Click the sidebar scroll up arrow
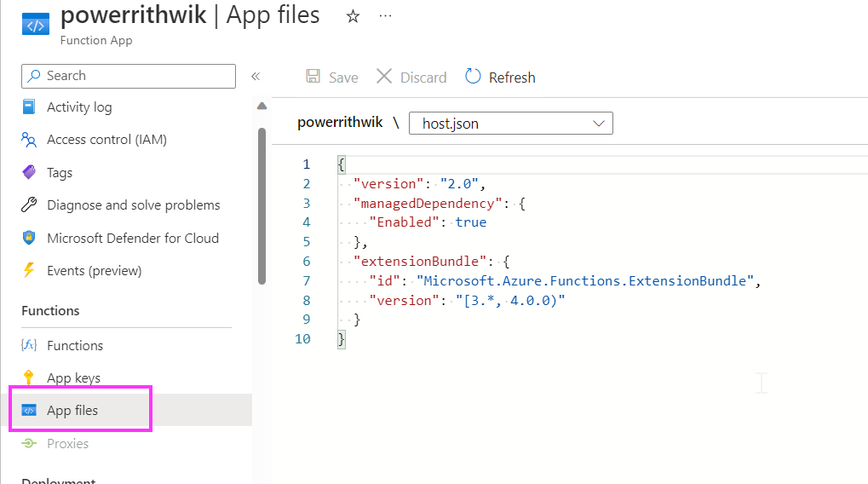 [262, 106]
